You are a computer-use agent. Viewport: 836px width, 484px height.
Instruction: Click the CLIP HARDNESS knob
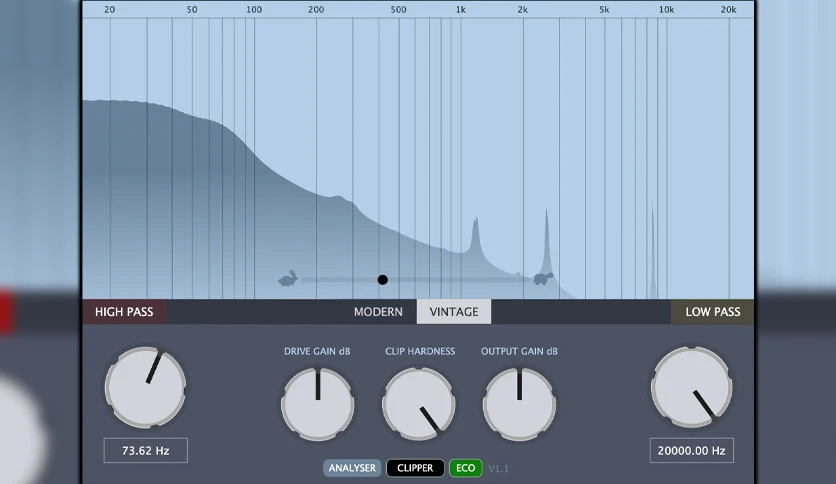pos(419,404)
